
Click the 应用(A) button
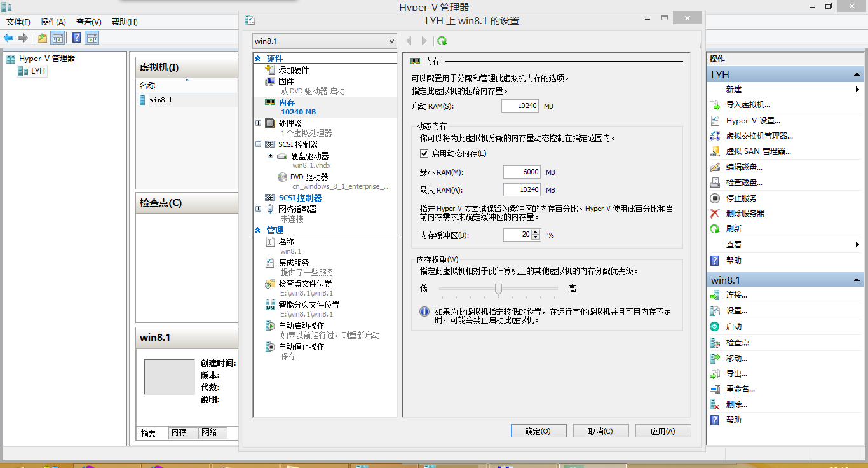point(663,431)
